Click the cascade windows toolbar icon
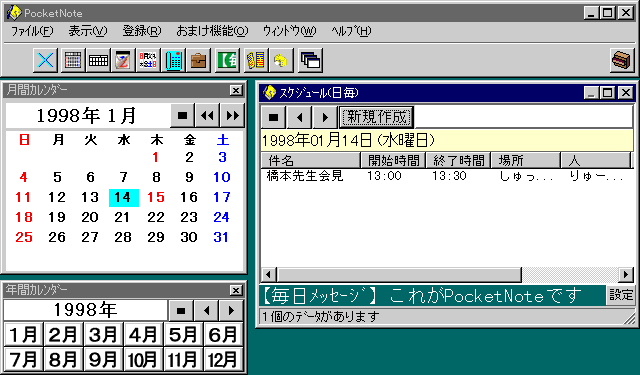640x375 pixels. pyautogui.click(x=311, y=60)
